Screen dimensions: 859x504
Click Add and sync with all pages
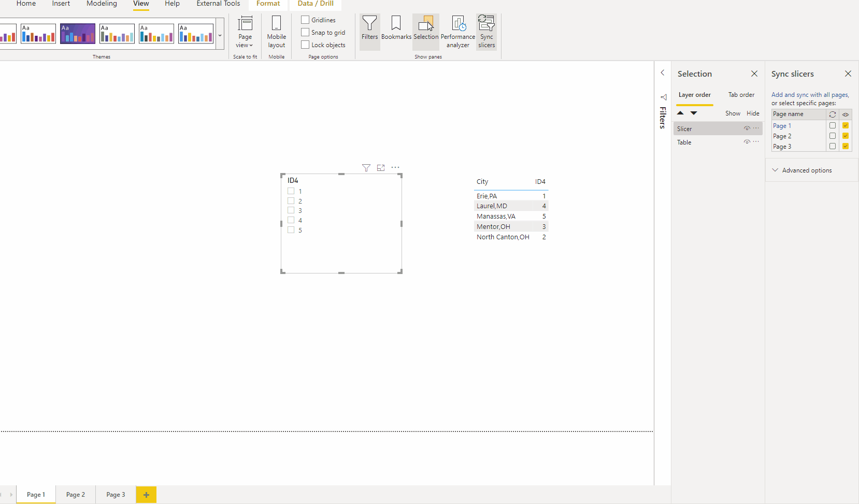tap(809, 95)
